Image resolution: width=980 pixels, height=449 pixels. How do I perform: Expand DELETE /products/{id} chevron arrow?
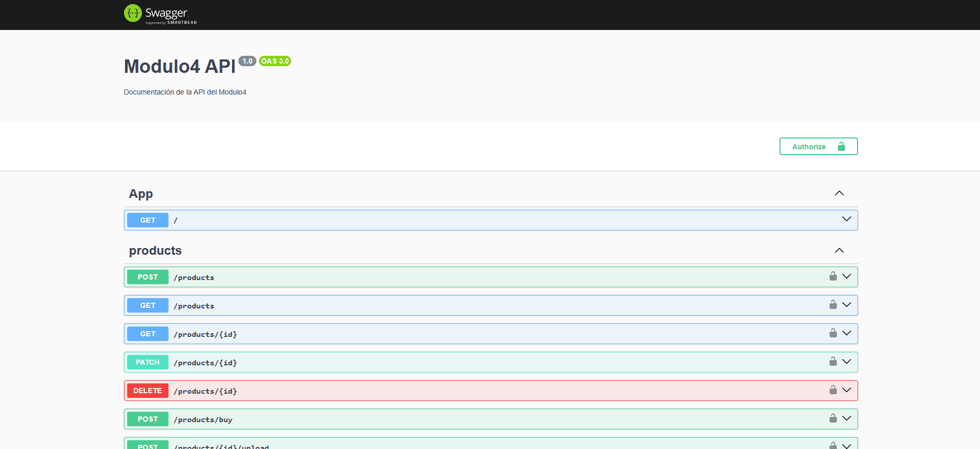[x=846, y=390]
